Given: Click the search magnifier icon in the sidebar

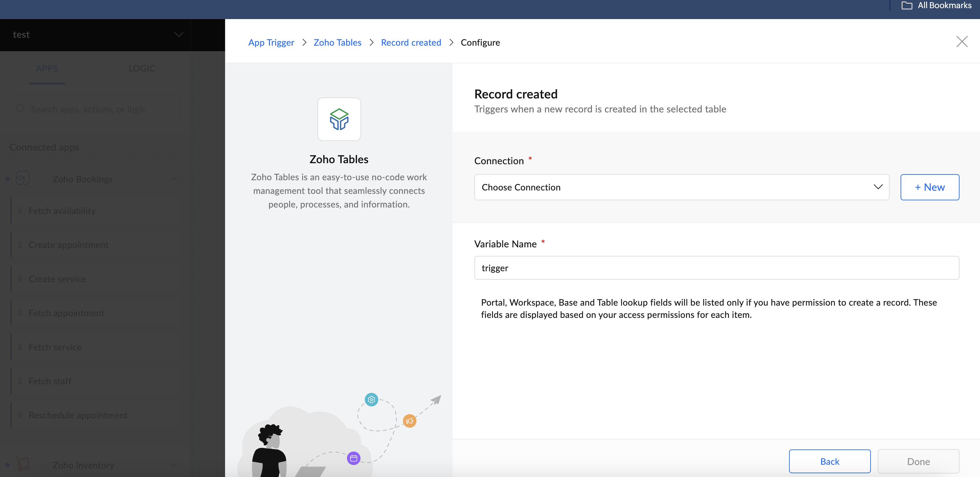Looking at the screenshot, I should coord(20,109).
